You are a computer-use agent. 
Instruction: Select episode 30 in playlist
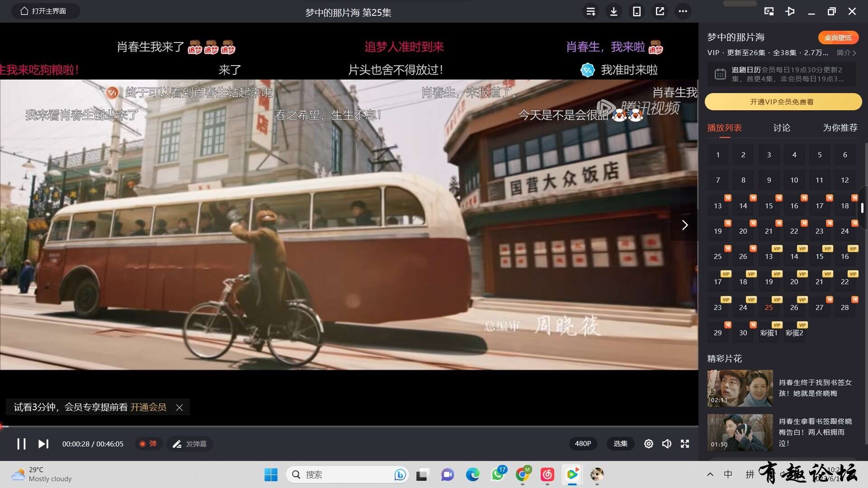[x=743, y=333]
